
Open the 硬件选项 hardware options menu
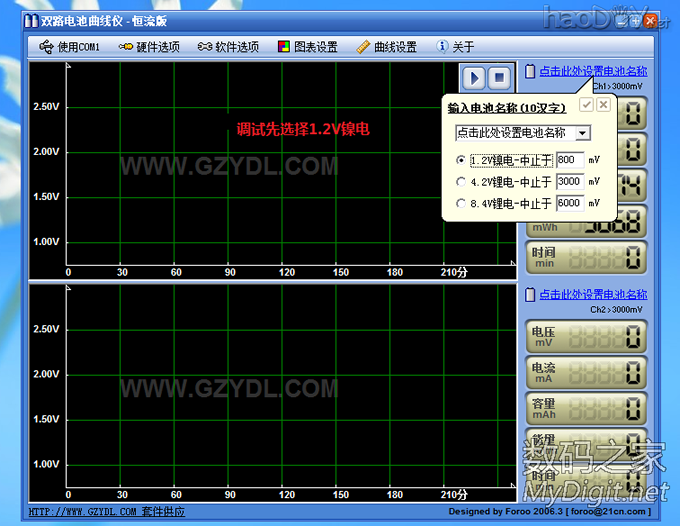pyautogui.click(x=148, y=47)
